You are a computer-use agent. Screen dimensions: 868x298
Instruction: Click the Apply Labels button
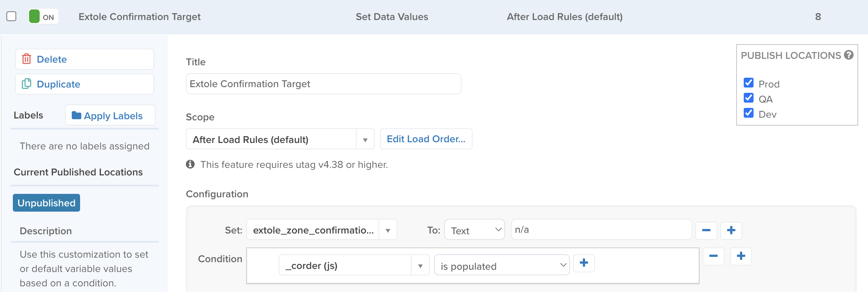pyautogui.click(x=110, y=115)
